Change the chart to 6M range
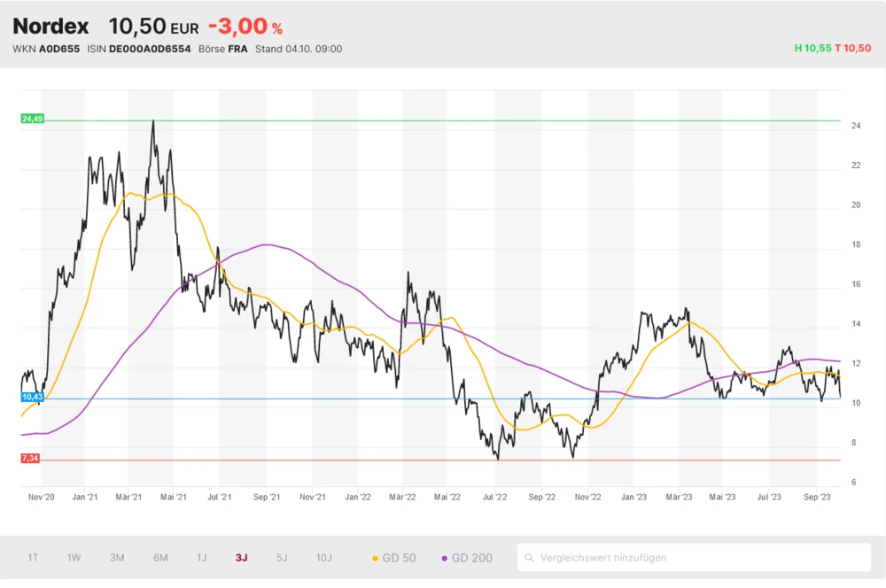 [x=160, y=558]
